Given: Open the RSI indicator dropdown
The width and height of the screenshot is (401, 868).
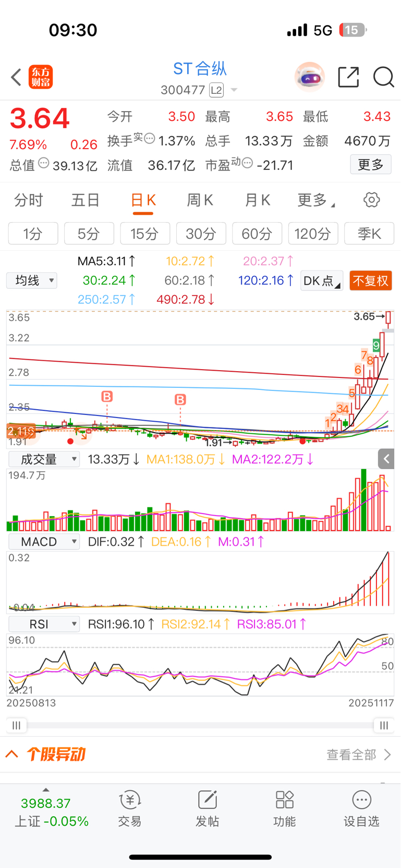Looking at the screenshot, I should pyautogui.click(x=44, y=624).
